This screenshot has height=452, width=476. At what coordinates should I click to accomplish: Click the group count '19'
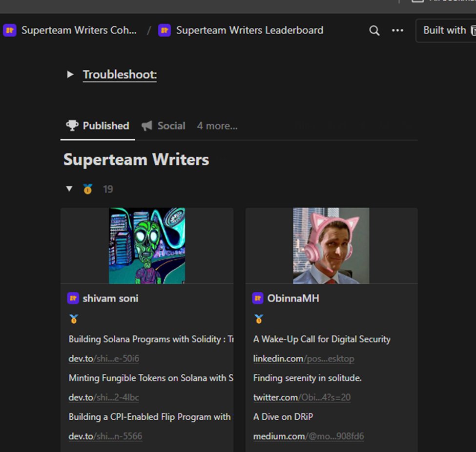click(108, 189)
